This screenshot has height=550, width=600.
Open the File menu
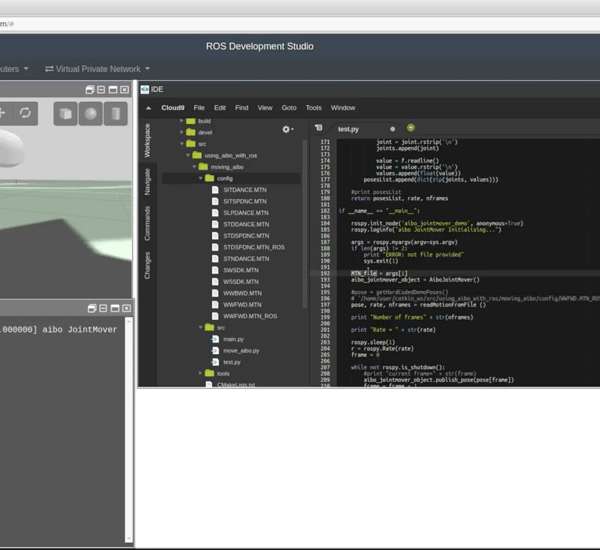199,108
